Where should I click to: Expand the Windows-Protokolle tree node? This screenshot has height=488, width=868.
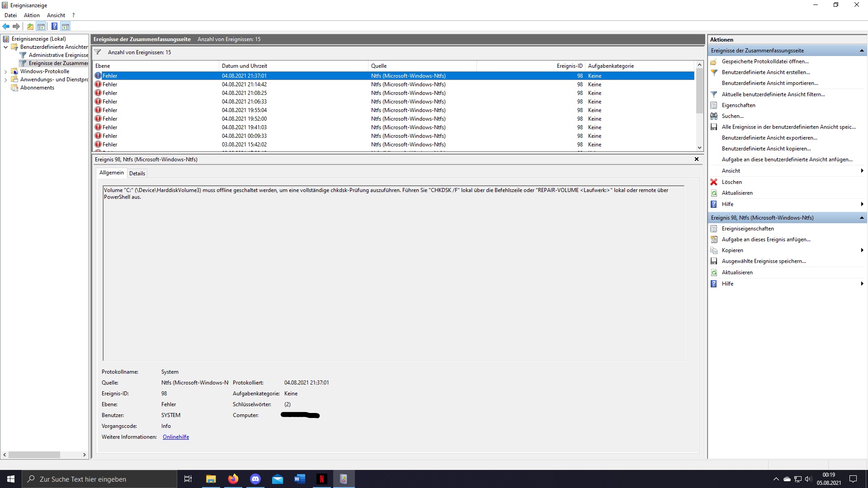pos(5,71)
